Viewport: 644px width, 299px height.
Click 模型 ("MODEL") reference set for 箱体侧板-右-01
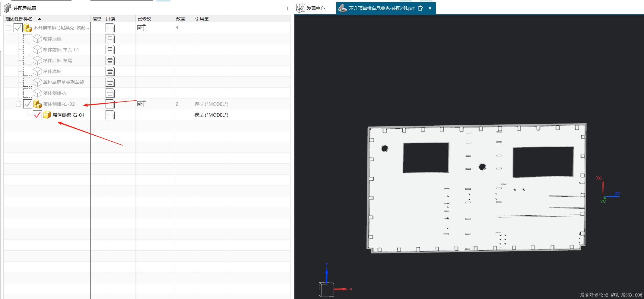pyautogui.click(x=211, y=115)
